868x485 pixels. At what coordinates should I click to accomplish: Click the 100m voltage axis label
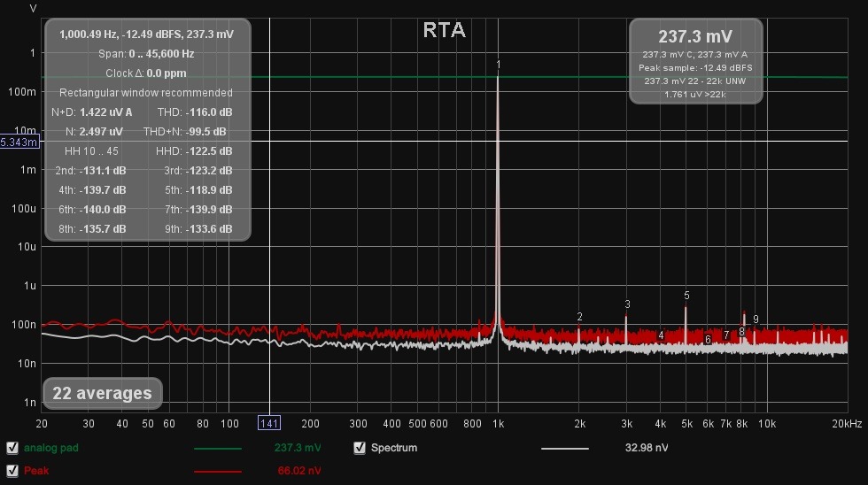click(x=22, y=92)
